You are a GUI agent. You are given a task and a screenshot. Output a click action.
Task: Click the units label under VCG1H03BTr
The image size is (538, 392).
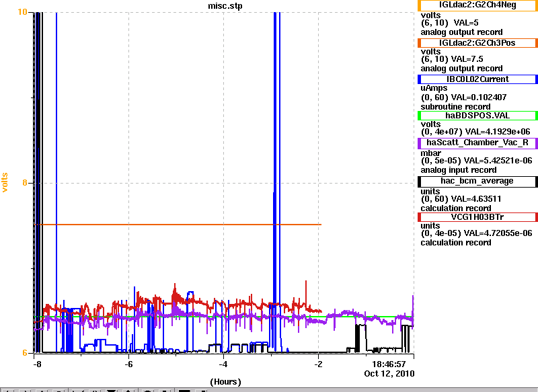tap(430, 226)
